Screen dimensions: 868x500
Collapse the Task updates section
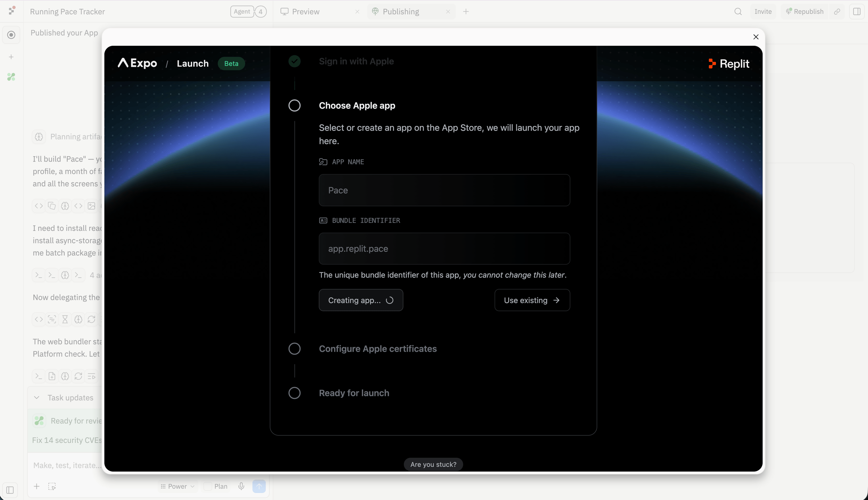(36, 397)
